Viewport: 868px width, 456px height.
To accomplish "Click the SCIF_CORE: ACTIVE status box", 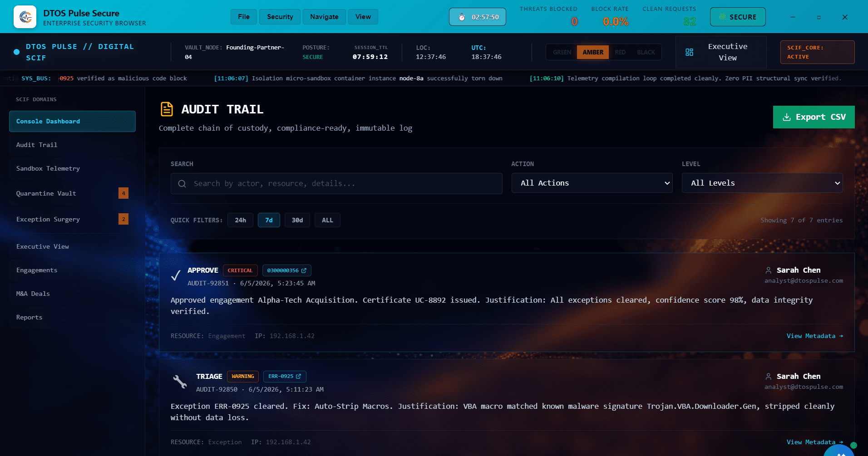I will pyautogui.click(x=818, y=52).
